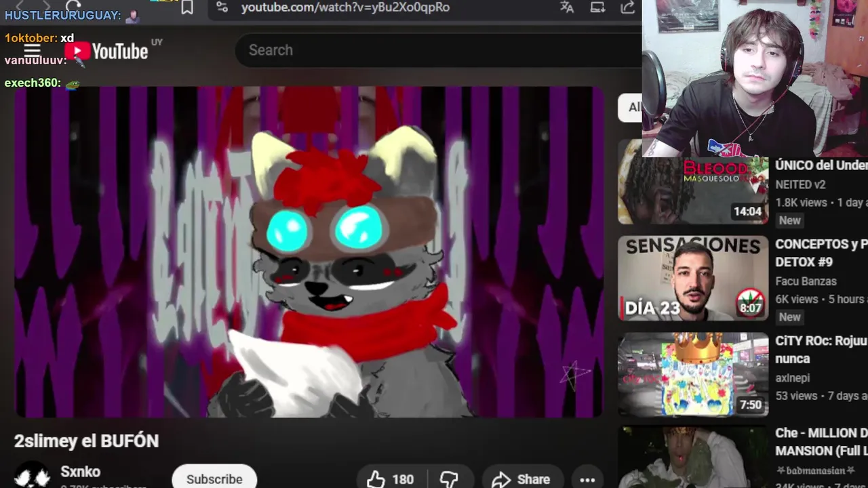Click the share page icon in address bar
Screen dimensions: 868x488
tap(628, 7)
